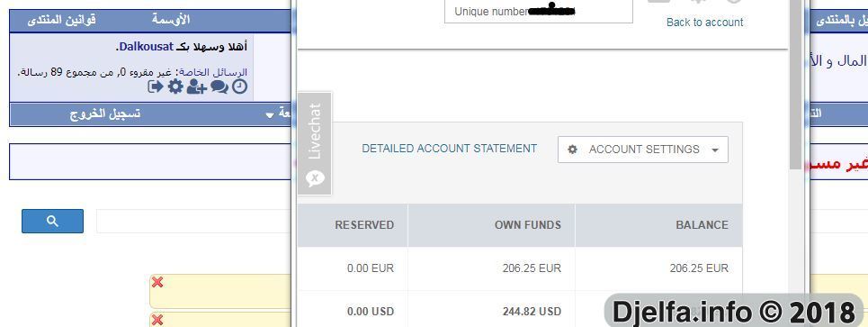
Task: Close the Livechat tab via its X bubble
Action: click(x=315, y=178)
